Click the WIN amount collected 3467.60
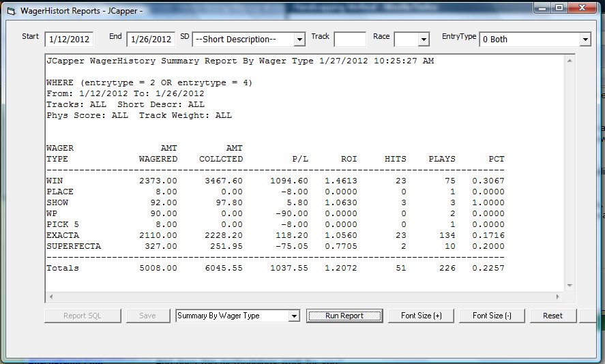This screenshot has width=605, height=364. pyautogui.click(x=224, y=181)
